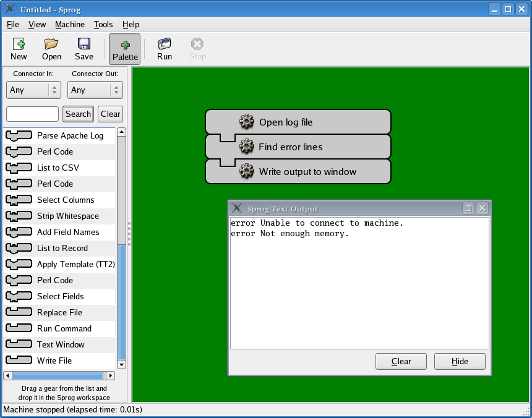Click the 'Unable to connect to machine' error line
Image resolution: width=532 pixels, height=418 pixels.
[x=317, y=223]
